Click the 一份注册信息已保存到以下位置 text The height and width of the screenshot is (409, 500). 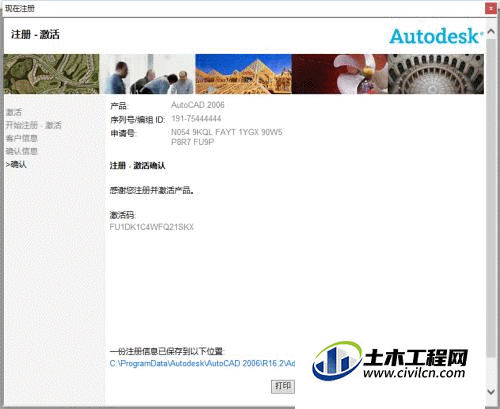(x=167, y=351)
